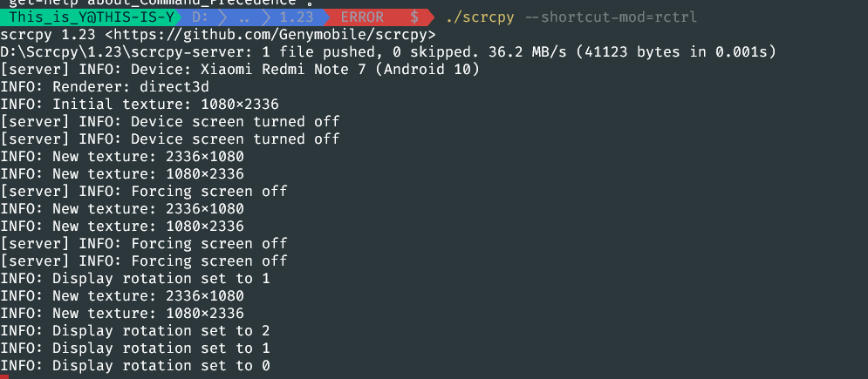The height and width of the screenshot is (379, 868).
Task: Click the scrcpy-server file pushed line
Action: 388,52
